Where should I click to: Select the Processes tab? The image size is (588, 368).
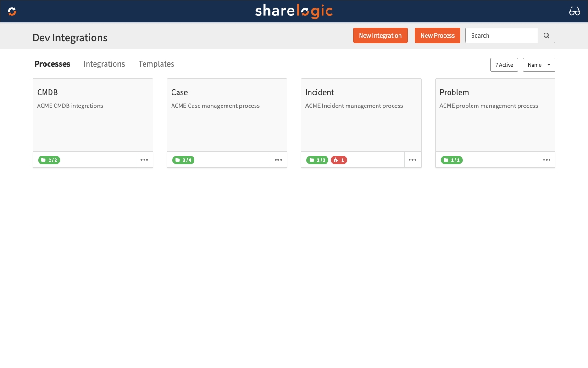tap(52, 64)
